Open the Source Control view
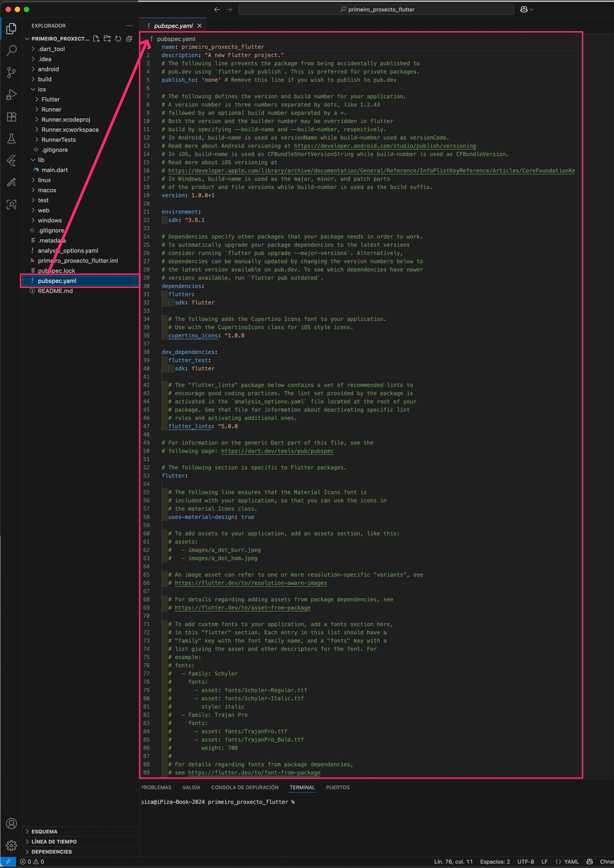 [x=11, y=72]
